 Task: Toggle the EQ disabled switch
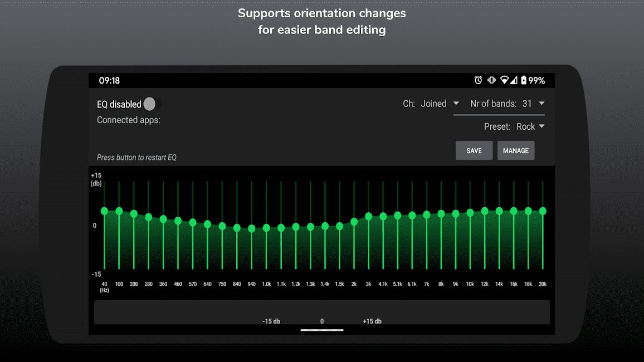click(152, 104)
